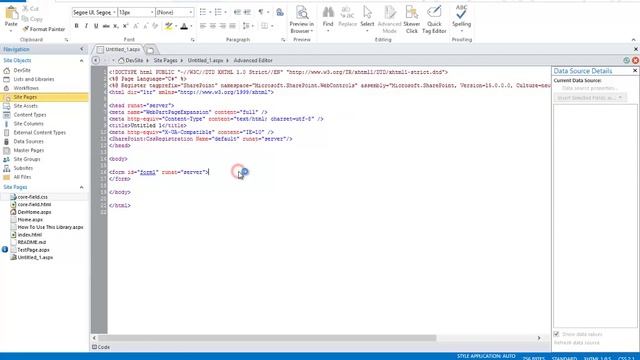Activate Skewer Click
The height and width of the screenshot is (360, 640).
click(x=411, y=20)
